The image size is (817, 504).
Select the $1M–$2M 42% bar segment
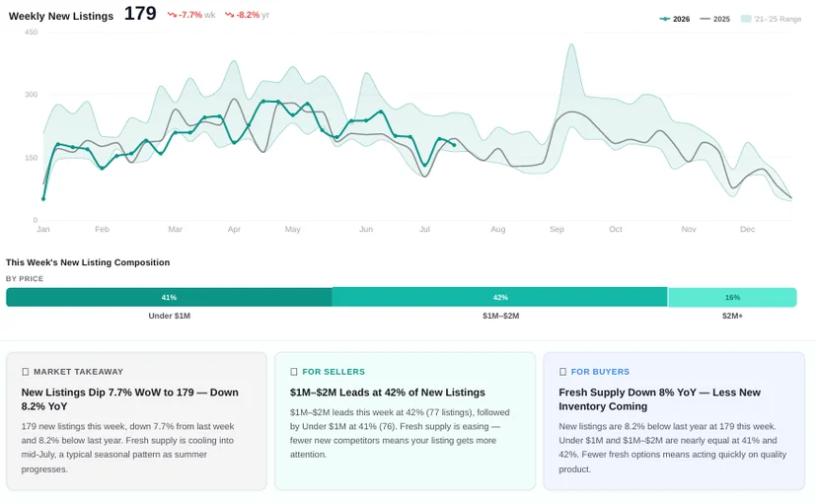[x=500, y=297]
